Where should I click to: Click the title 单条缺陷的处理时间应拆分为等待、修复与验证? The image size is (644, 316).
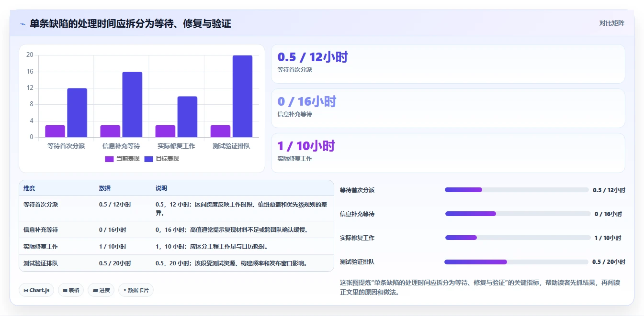pos(130,23)
